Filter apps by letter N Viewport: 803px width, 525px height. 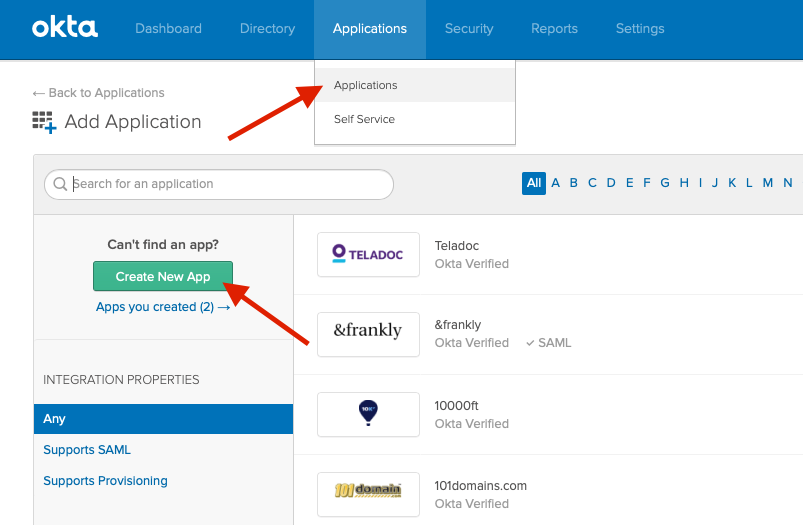click(x=788, y=183)
